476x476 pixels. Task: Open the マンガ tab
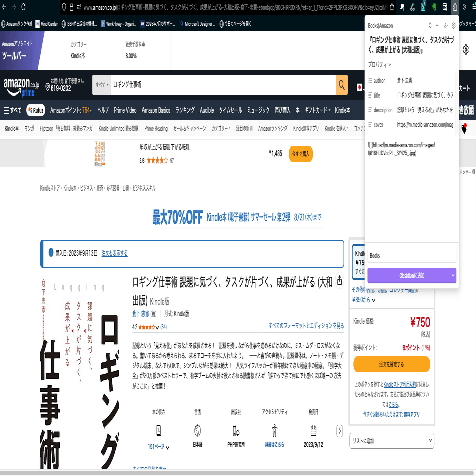click(29, 129)
